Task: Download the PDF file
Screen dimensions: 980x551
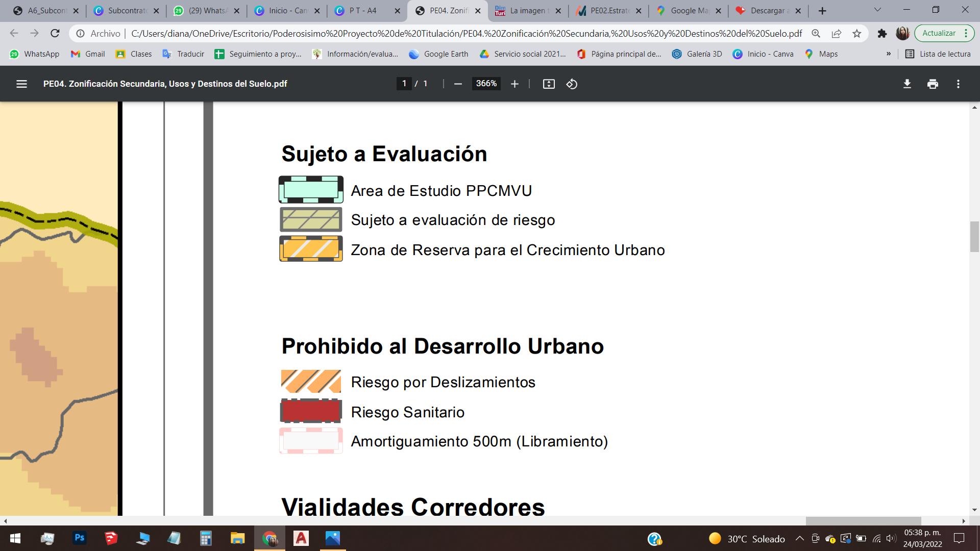Action: click(907, 84)
